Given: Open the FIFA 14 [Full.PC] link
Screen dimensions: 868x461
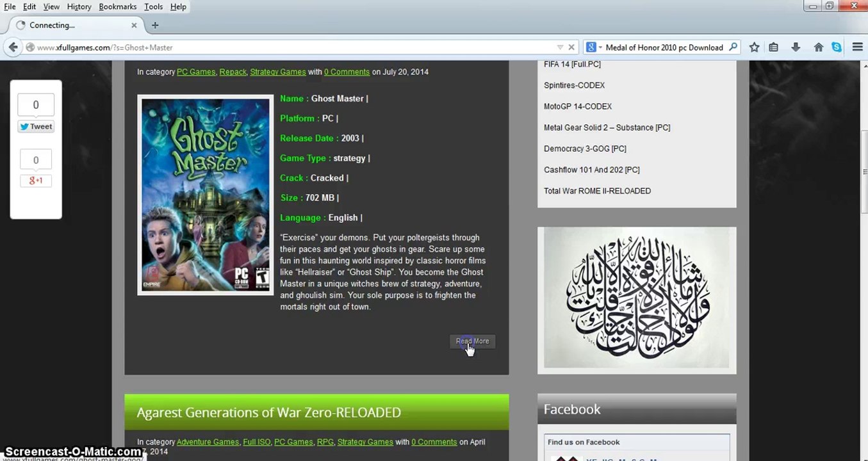Looking at the screenshot, I should click(x=572, y=64).
